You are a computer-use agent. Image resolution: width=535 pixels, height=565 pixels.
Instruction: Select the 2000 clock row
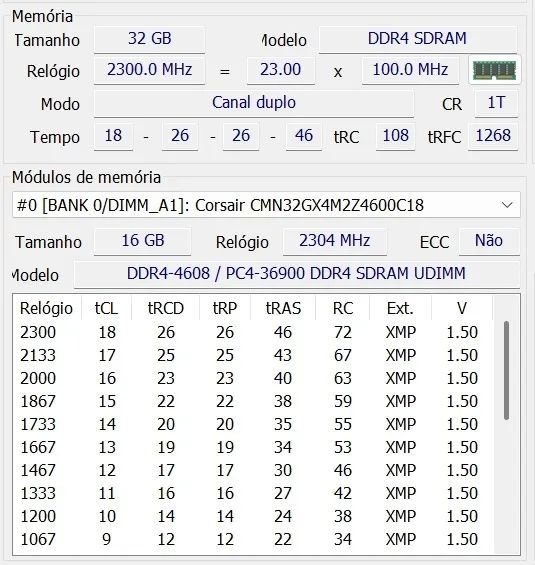253,379
